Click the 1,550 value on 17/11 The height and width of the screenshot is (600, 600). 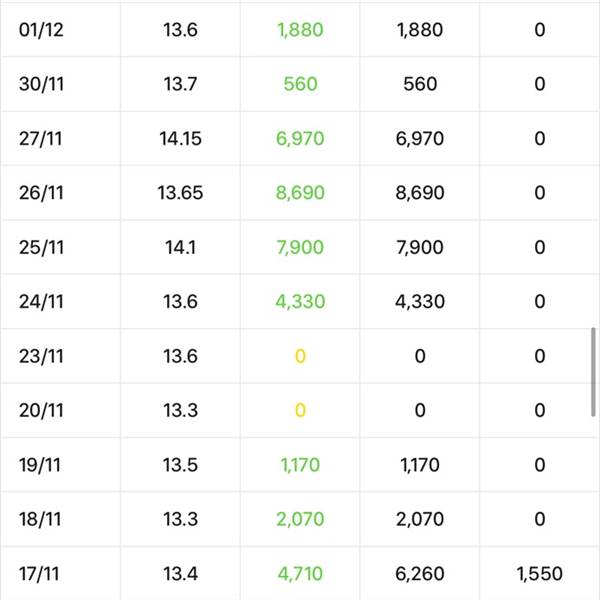[539, 574]
